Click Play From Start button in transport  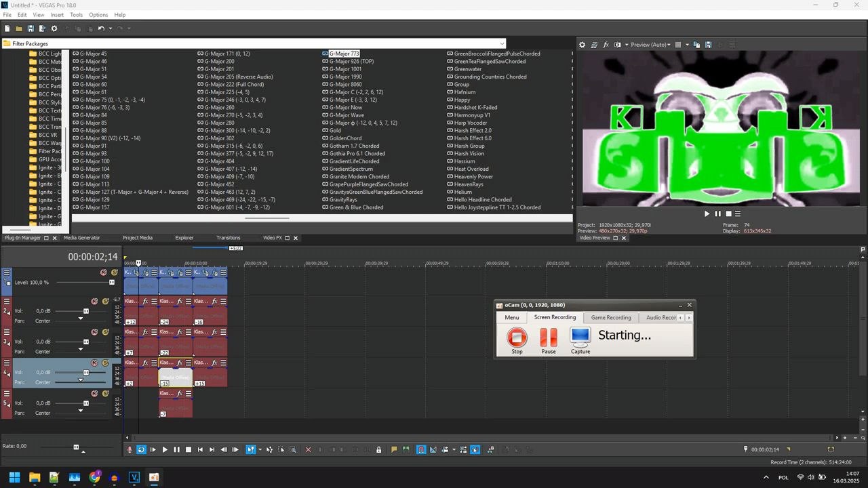(153, 449)
